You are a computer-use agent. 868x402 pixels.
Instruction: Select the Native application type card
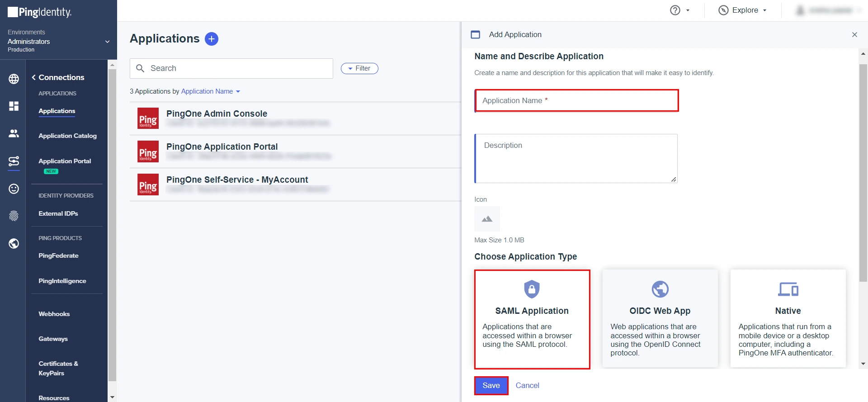click(x=788, y=318)
